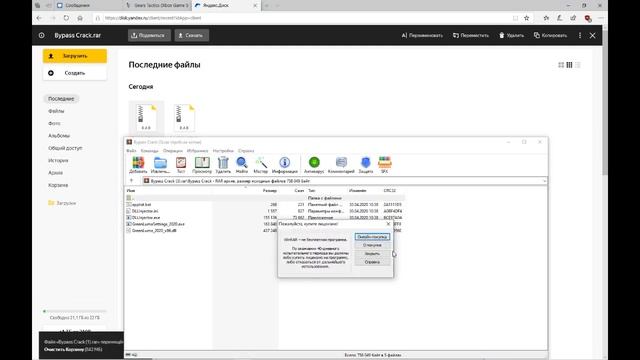Click Переместить in the top bar
This screenshot has width=640, height=360.
[x=471, y=36]
